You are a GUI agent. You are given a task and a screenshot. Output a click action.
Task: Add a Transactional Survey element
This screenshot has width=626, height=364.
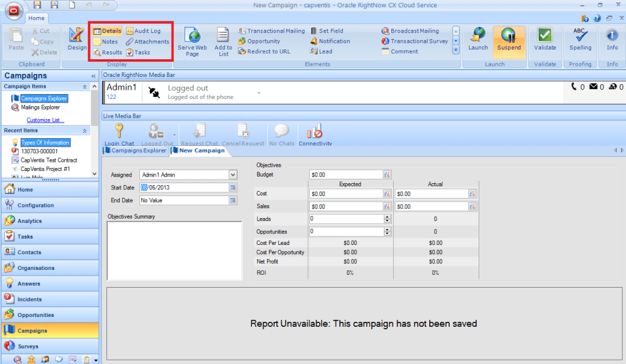[x=415, y=41]
